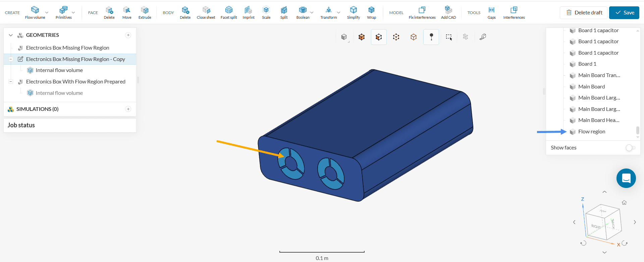Image resolution: width=644 pixels, height=262 pixels.
Task: Click the Close sheet body tool
Action: (x=206, y=13)
